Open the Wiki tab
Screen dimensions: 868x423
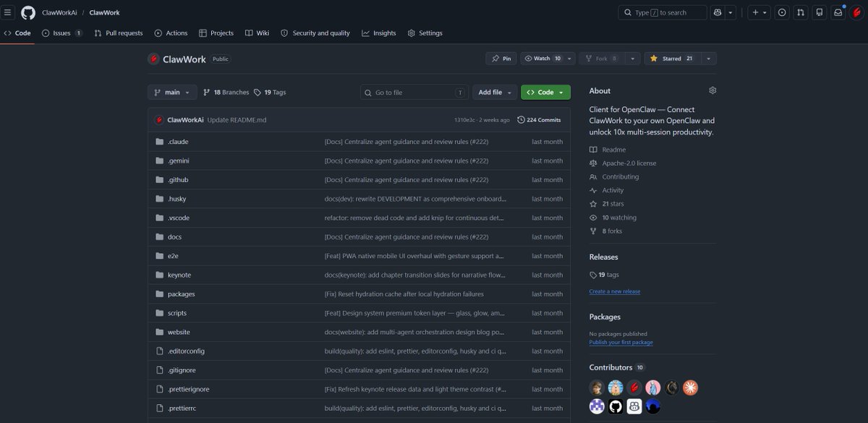[x=257, y=33]
